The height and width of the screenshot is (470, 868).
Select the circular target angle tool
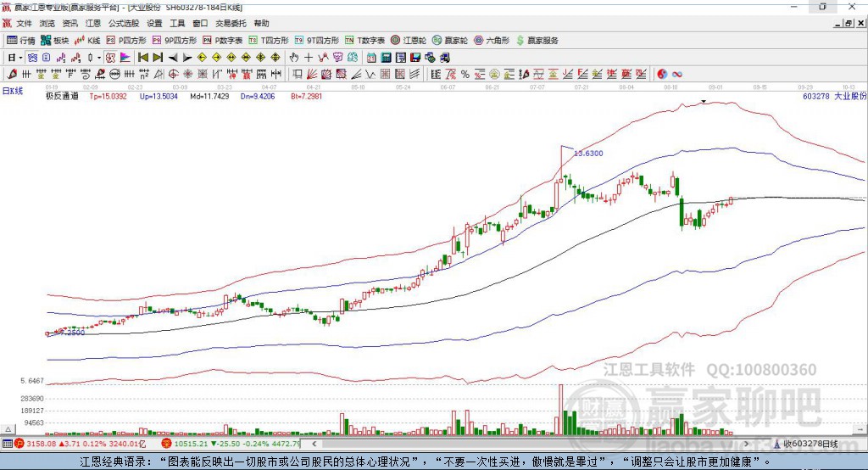click(173, 75)
